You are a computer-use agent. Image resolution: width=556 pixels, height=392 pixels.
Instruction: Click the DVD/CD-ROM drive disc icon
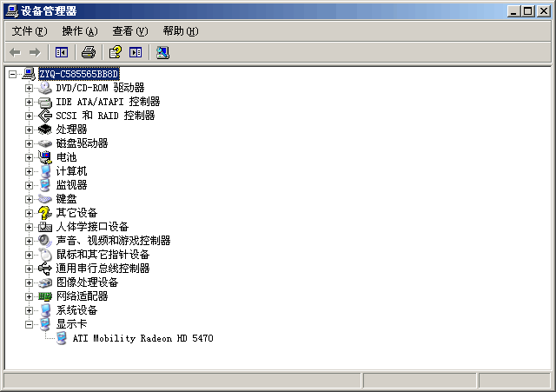point(45,88)
